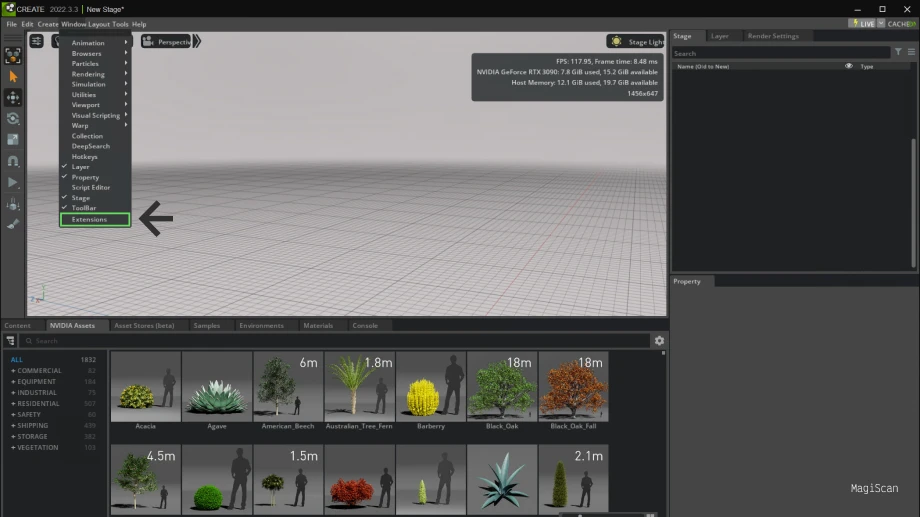Switch to the Layer tab
Image resolution: width=920 pixels, height=517 pixels.
[719, 36]
